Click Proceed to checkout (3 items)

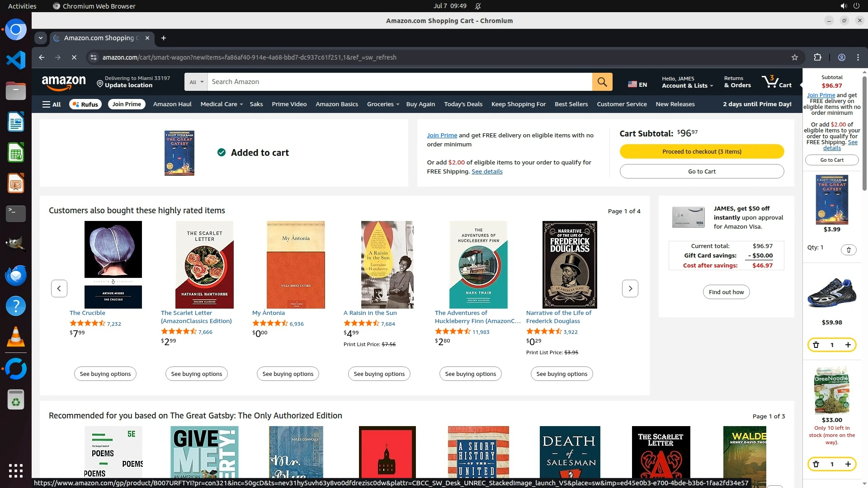pyautogui.click(x=702, y=151)
